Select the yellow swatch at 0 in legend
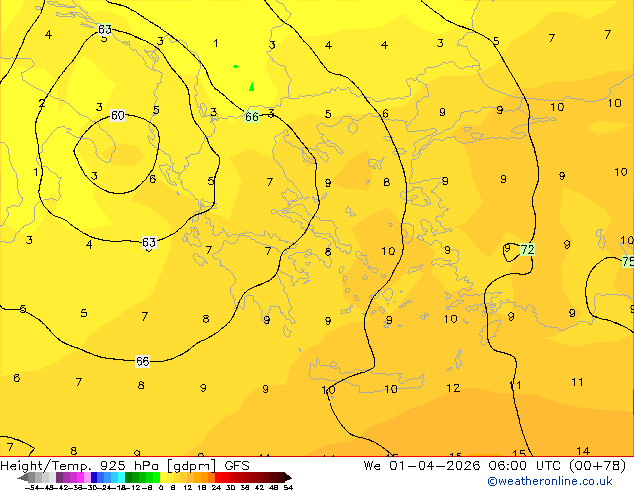The width and height of the screenshot is (634, 490). click(x=163, y=477)
